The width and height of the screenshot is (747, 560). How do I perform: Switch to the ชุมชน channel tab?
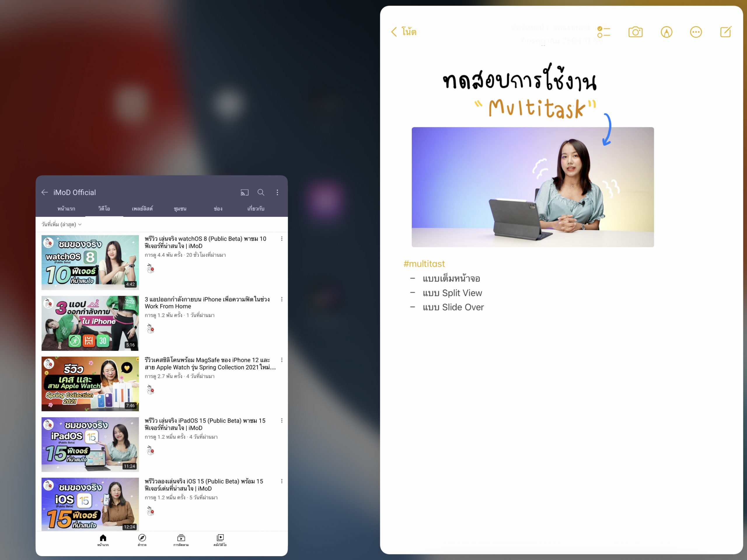pyautogui.click(x=180, y=209)
